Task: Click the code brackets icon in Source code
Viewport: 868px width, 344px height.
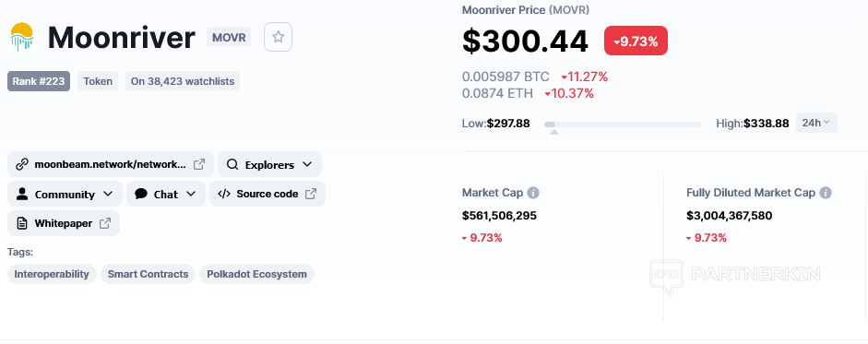Action: [x=224, y=194]
